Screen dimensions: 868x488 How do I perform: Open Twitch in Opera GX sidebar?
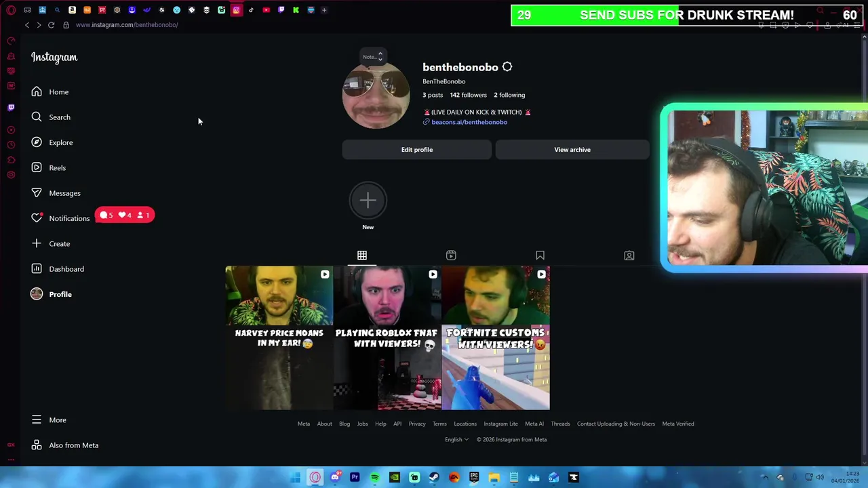[11, 107]
